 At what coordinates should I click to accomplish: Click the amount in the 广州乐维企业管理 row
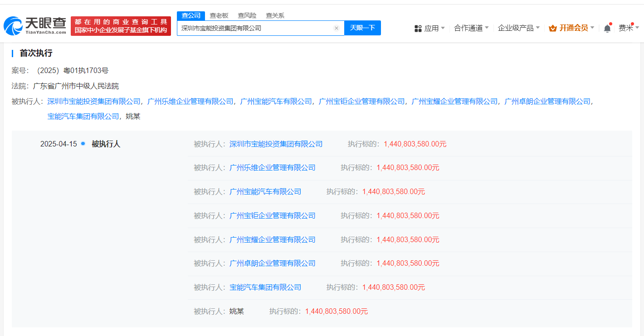(408, 168)
